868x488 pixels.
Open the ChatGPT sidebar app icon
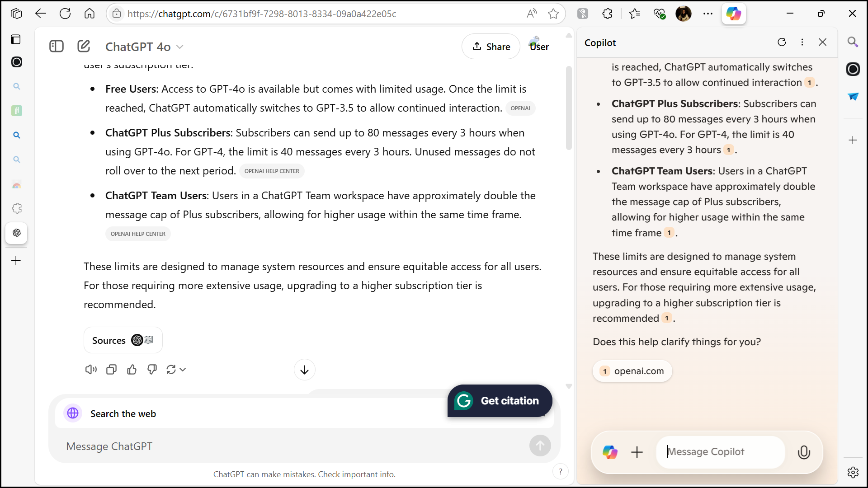point(17,233)
